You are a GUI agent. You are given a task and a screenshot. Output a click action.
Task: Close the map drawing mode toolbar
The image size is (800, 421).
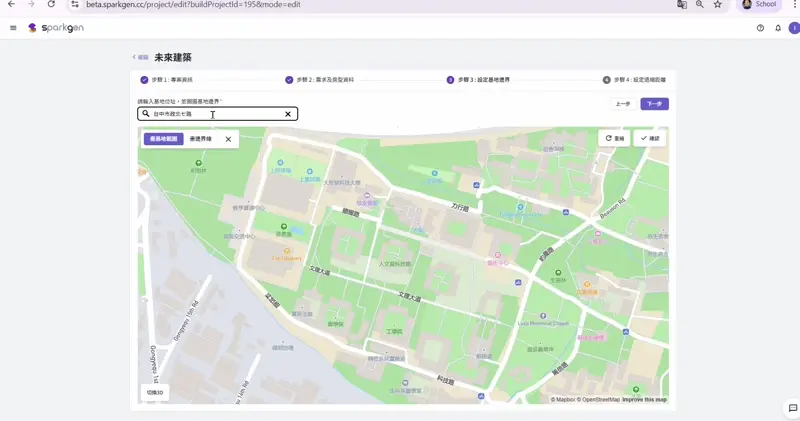(x=228, y=139)
